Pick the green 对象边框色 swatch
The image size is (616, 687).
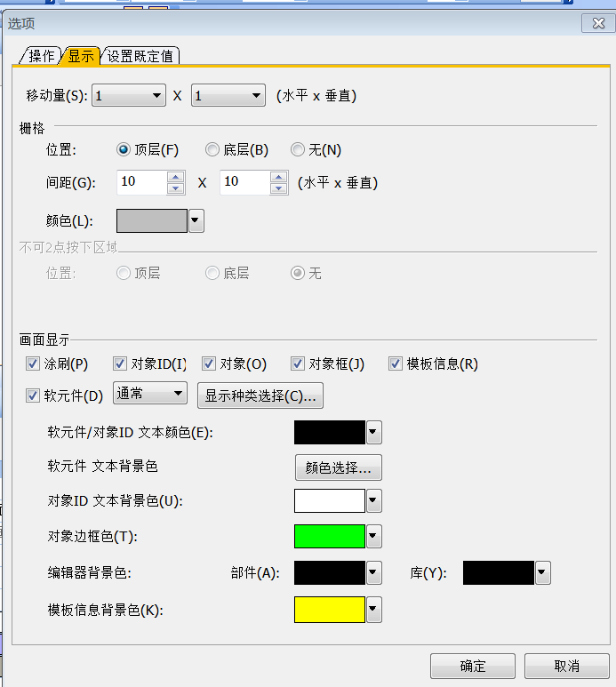click(x=330, y=537)
